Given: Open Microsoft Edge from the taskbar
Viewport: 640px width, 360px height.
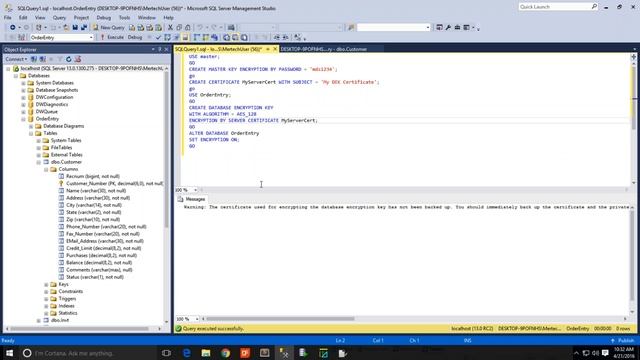Looking at the screenshot, I should pos(187,353).
